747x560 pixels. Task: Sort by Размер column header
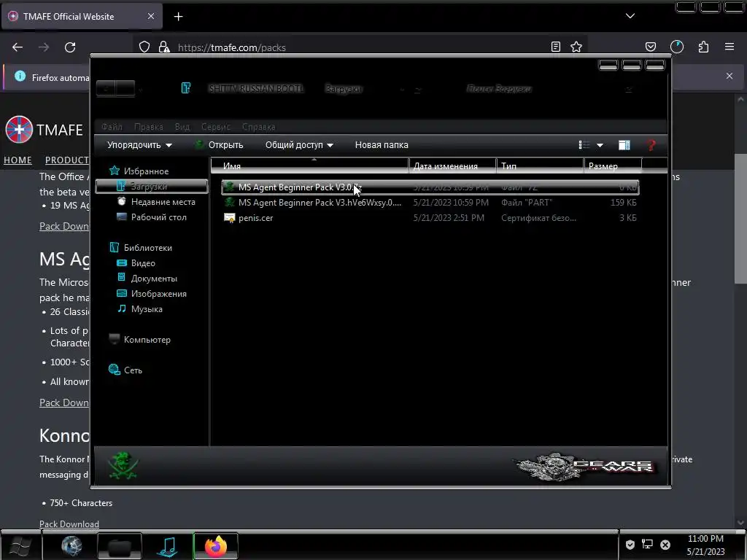click(x=613, y=166)
